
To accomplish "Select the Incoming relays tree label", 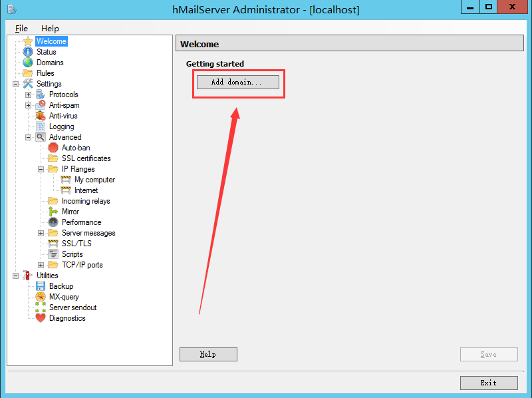I will (x=86, y=201).
